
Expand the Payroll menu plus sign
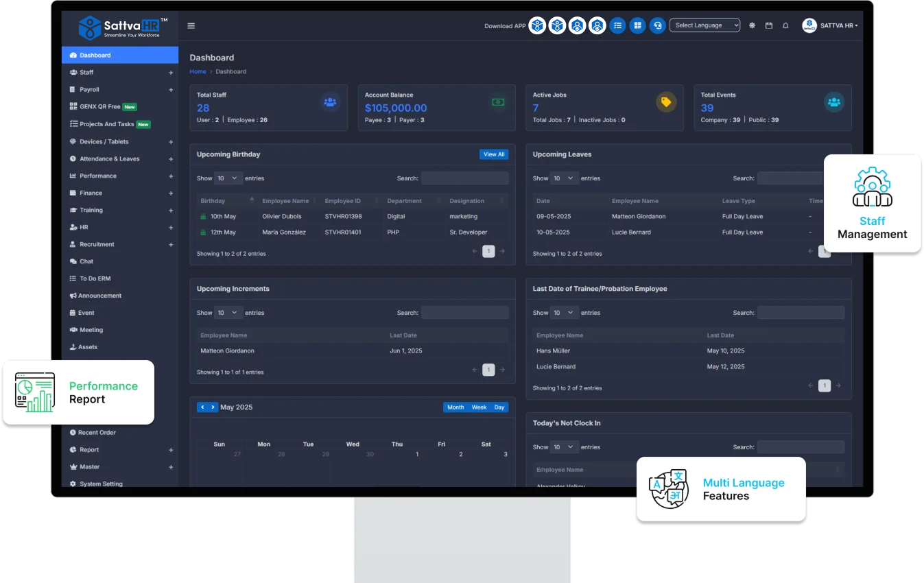(x=171, y=90)
